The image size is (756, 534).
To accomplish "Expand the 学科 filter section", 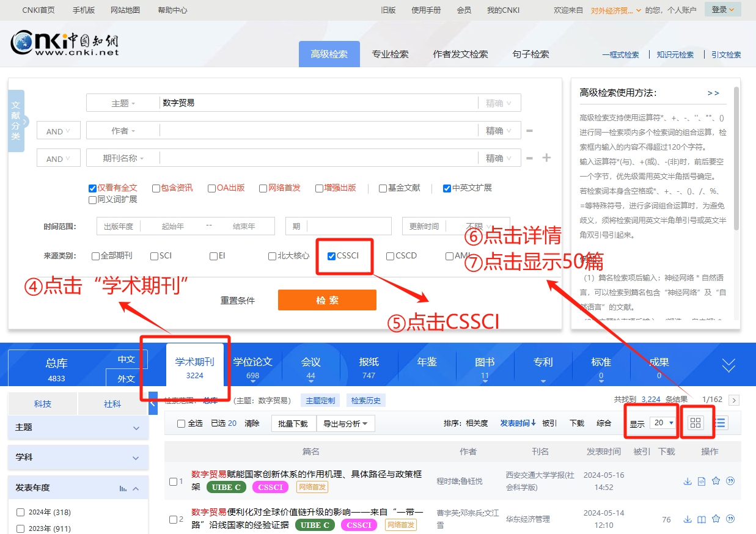I will [78, 457].
